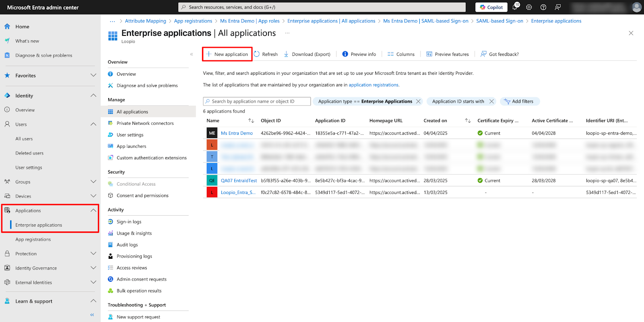The height and width of the screenshot is (322, 644).
Task: Collapse the Applications section chevron
Action: click(x=93, y=211)
